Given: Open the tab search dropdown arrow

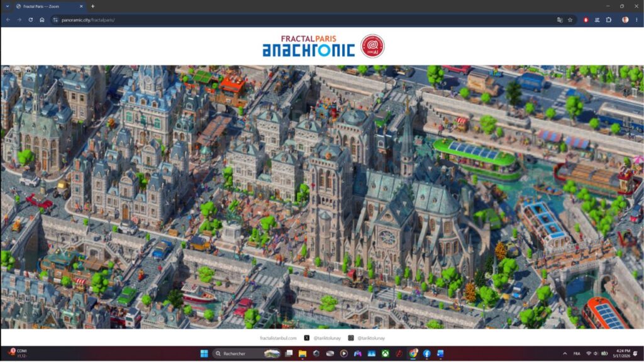Looking at the screenshot, I should (x=8, y=6).
